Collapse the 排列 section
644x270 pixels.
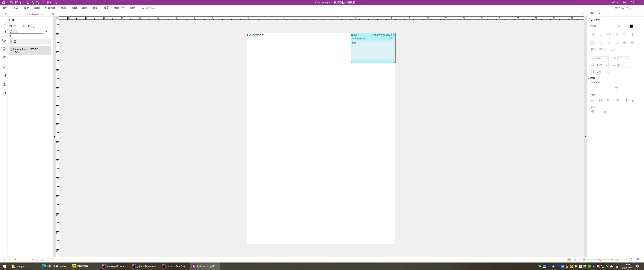589,78
